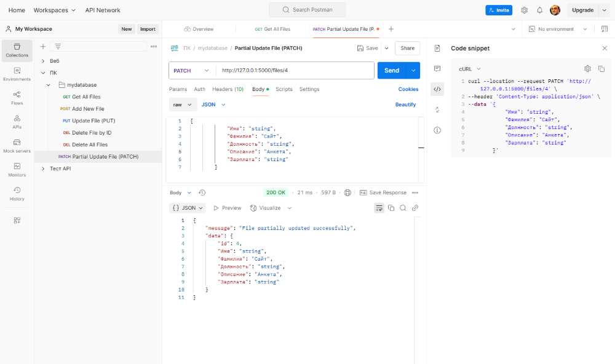Screen dimensions: 615x364
Task: Select Delete File by ID request
Action: click(91, 133)
